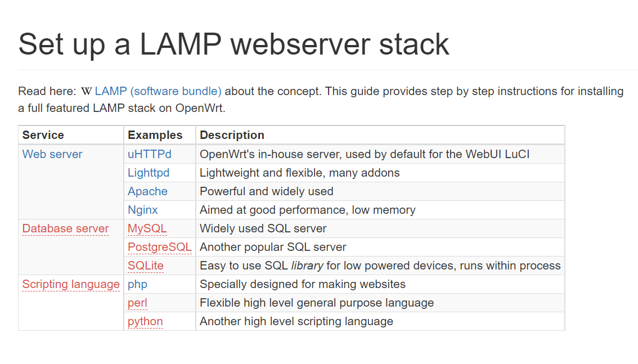Viewport: 638px width, 364px height.
Task: Click 'Another high level scripting language' cell
Action: (x=380, y=321)
